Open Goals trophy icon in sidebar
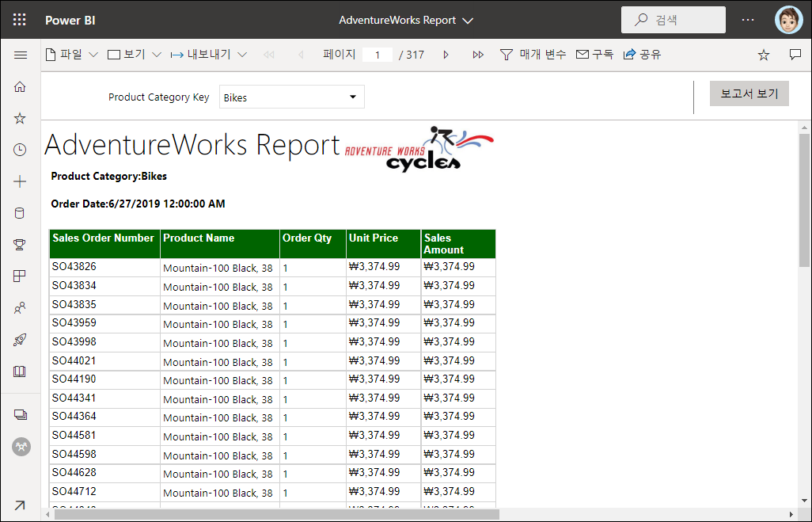The width and height of the screenshot is (812, 522). [20, 245]
